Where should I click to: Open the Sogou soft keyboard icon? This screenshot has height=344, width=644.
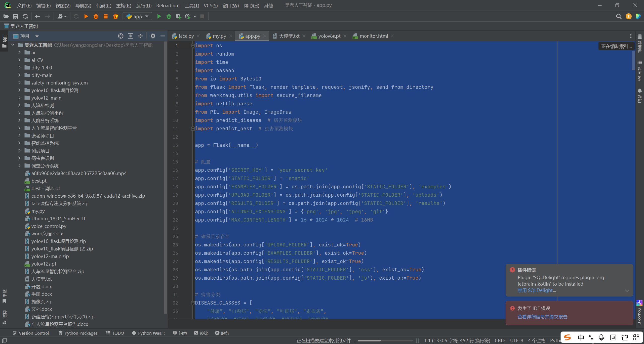point(613,337)
